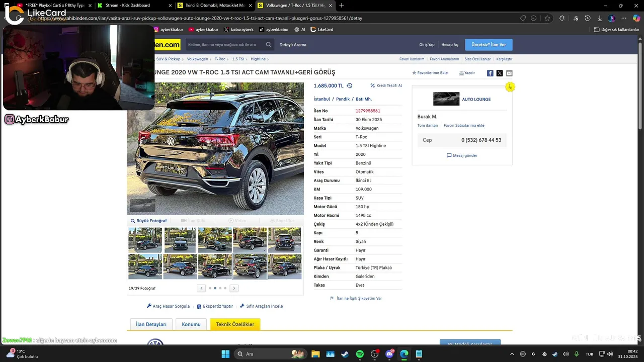Open browser downloads icon
This screenshot has height=362, width=644.
point(599,18)
